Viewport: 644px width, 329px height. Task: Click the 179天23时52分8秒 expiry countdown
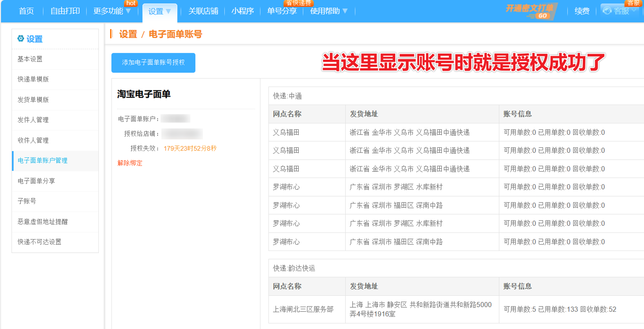pos(190,148)
